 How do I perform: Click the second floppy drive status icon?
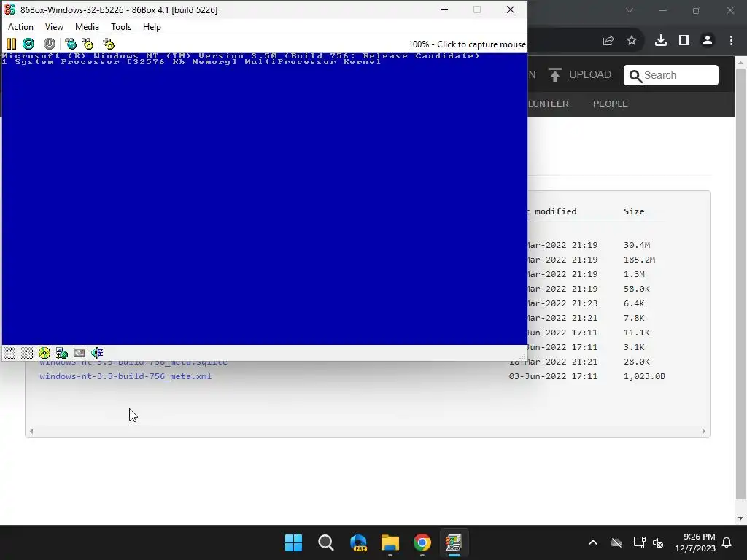click(x=27, y=353)
